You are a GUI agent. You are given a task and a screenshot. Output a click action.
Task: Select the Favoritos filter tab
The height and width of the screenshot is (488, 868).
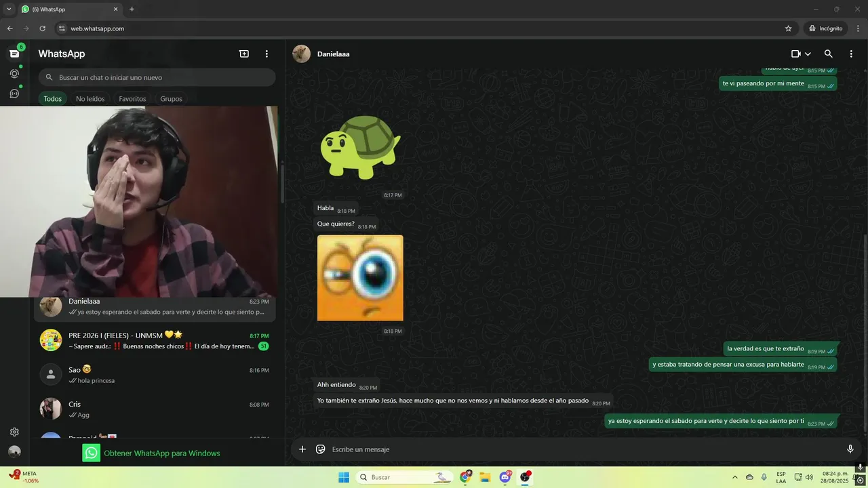coord(132,99)
